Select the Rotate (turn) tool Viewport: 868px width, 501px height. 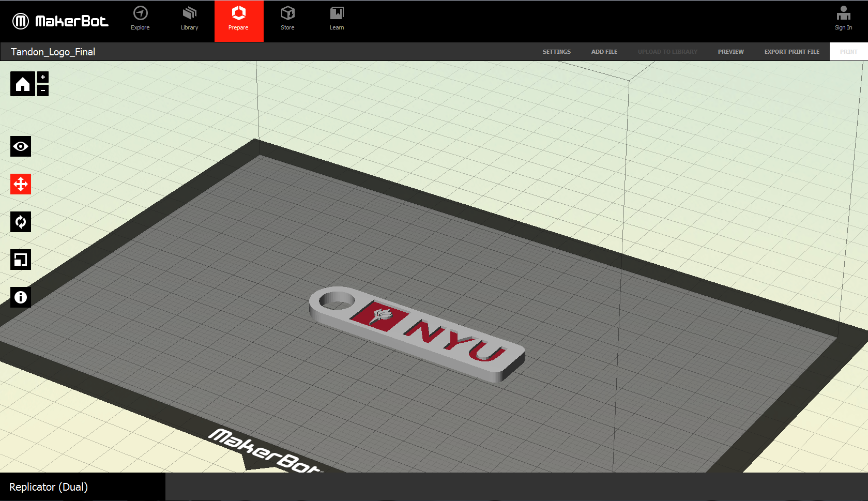(21, 222)
